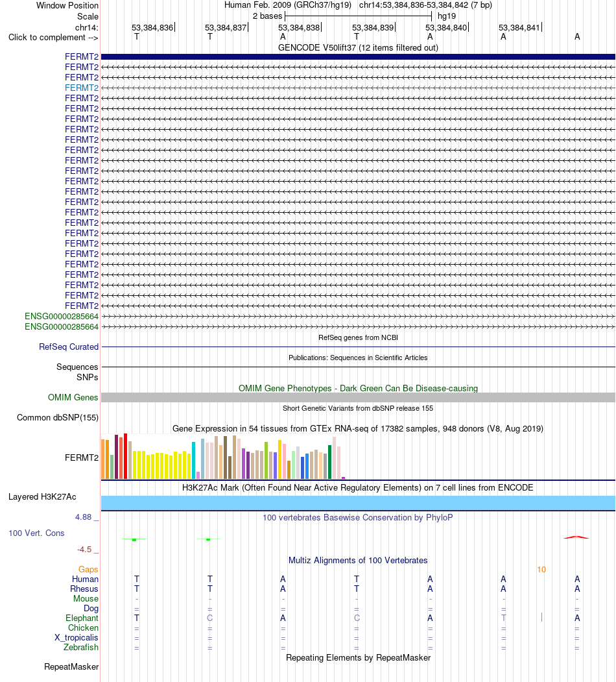This screenshot has height=682, width=616.
Task: Click coordinate label 53,384,836
Action: click(152, 27)
